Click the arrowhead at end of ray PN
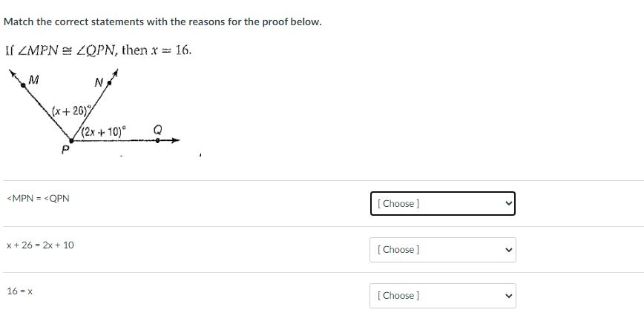This screenshot has width=644, height=324. (114, 73)
